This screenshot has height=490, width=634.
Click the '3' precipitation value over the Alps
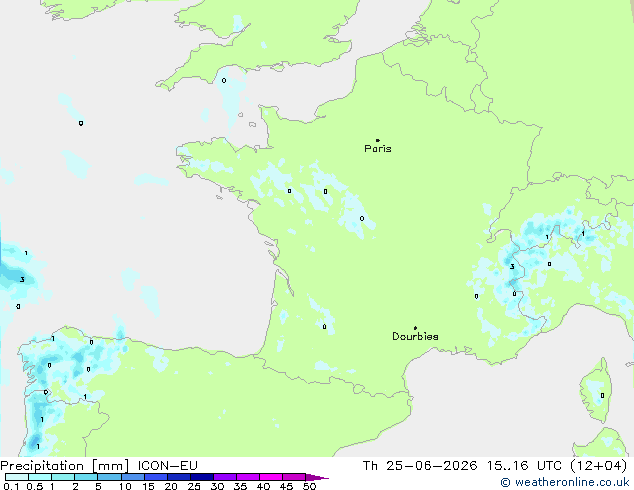pos(512,266)
